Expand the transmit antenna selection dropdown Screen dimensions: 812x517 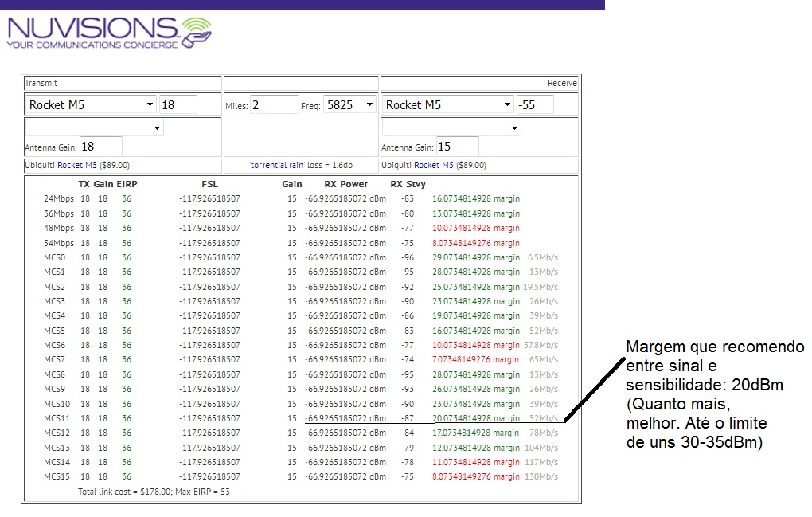point(94,127)
